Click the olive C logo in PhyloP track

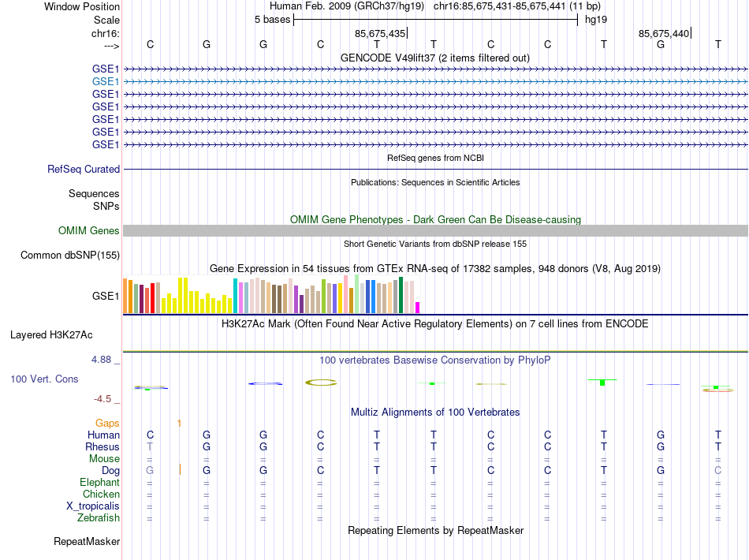(x=321, y=383)
